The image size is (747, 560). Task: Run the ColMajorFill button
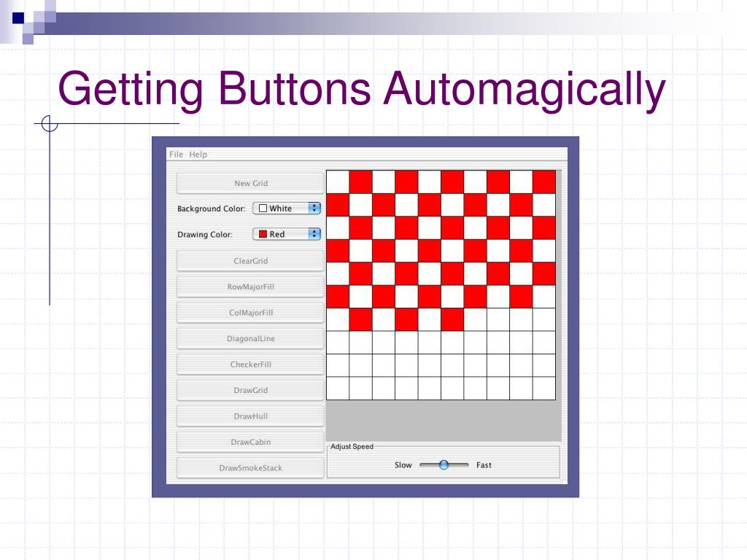point(251,313)
